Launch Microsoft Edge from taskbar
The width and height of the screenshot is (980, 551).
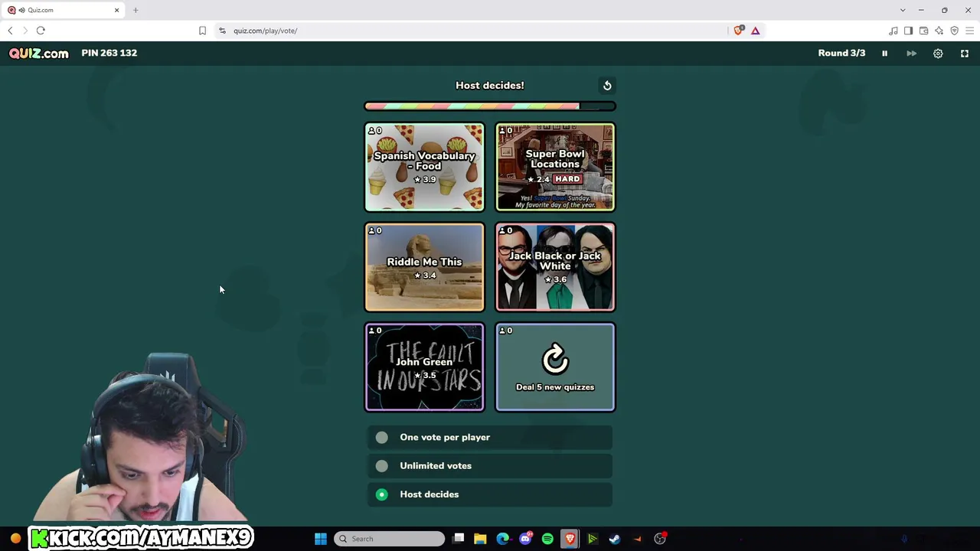[x=503, y=539]
